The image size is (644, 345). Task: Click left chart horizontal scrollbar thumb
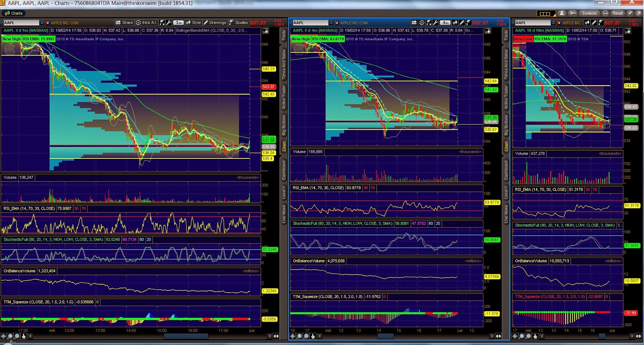(x=186, y=336)
